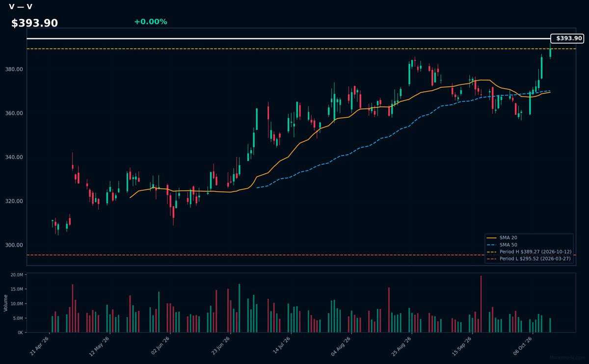Screen dimensions: 589x364
Task: Click the Volume axis title
Action: pos(6,303)
